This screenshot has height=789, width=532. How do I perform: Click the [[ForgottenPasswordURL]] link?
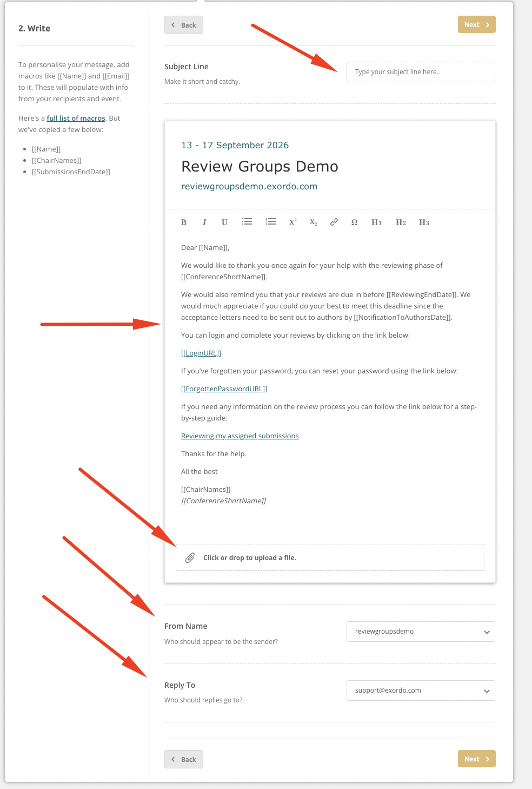point(224,389)
